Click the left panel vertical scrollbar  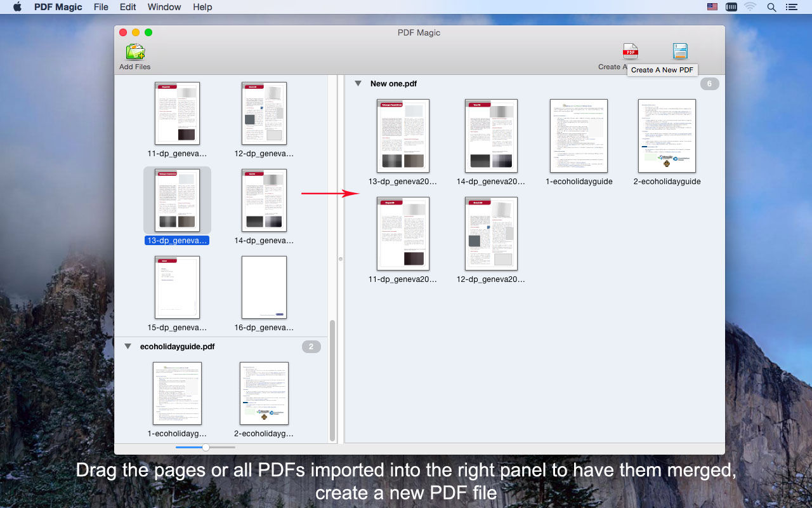[x=332, y=380]
